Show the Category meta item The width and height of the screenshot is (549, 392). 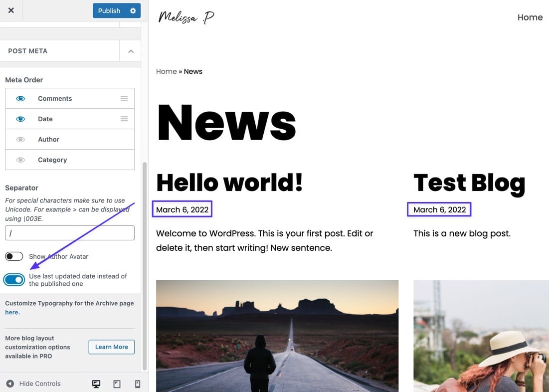[x=20, y=160]
